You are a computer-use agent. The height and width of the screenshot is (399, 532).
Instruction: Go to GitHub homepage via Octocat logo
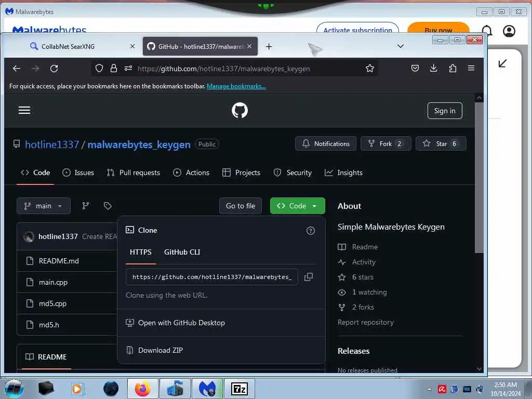pos(240,111)
